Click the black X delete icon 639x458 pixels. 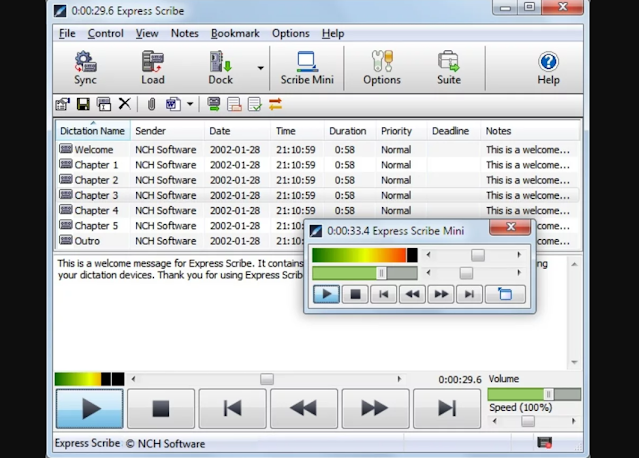[x=125, y=104]
